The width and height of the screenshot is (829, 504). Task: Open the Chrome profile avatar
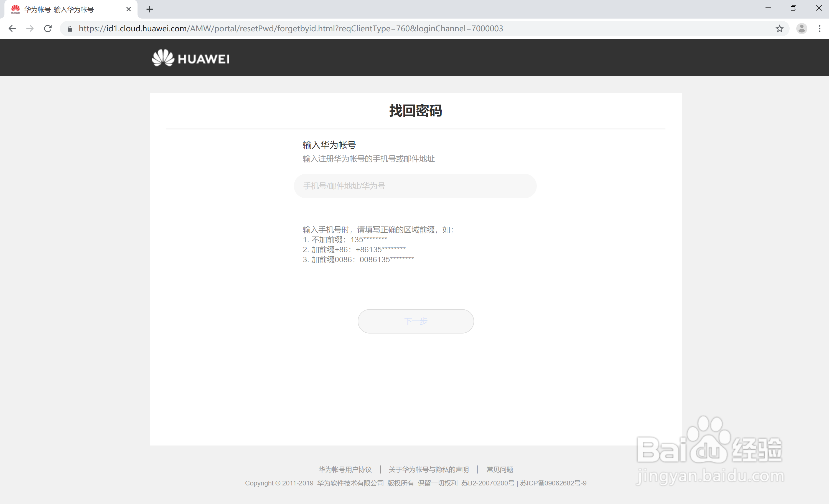click(802, 29)
